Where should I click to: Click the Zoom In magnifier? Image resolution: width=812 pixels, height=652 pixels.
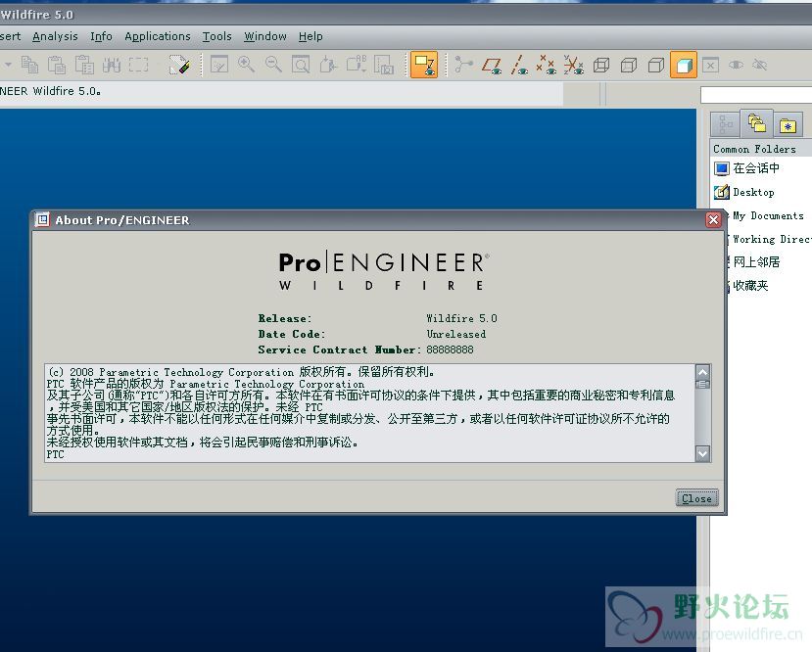coord(246,65)
